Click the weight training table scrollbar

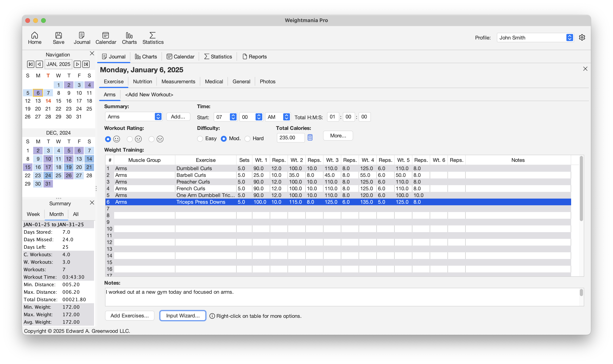581,189
